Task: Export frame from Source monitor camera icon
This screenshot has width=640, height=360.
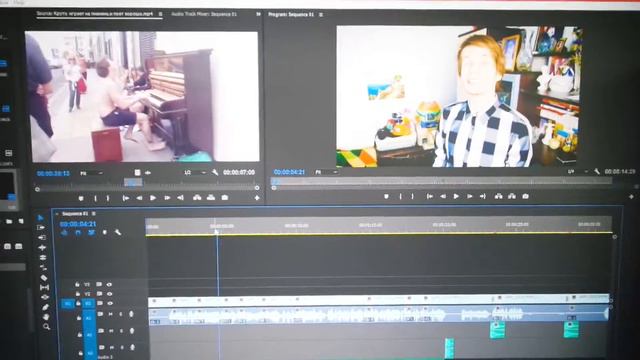Action: 224,198
